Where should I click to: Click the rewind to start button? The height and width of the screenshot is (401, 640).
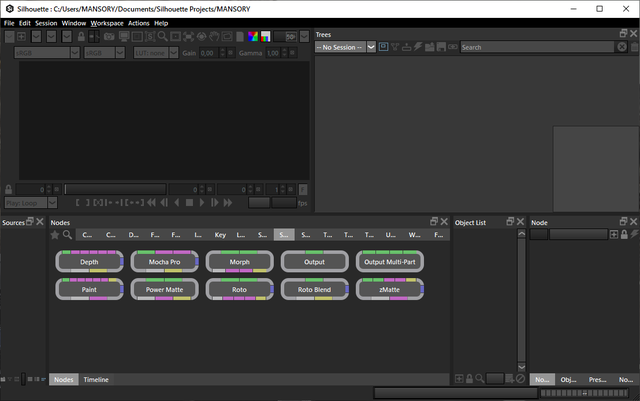pos(151,203)
